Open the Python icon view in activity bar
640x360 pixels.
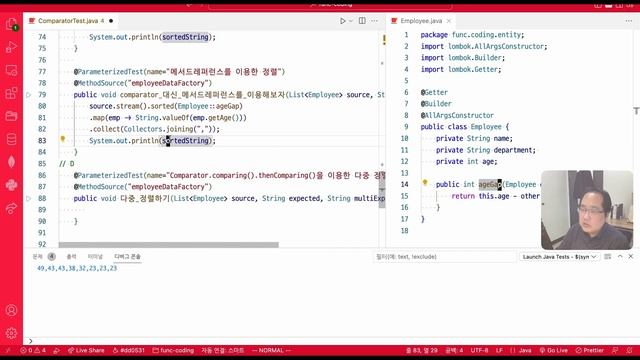tap(11, 185)
